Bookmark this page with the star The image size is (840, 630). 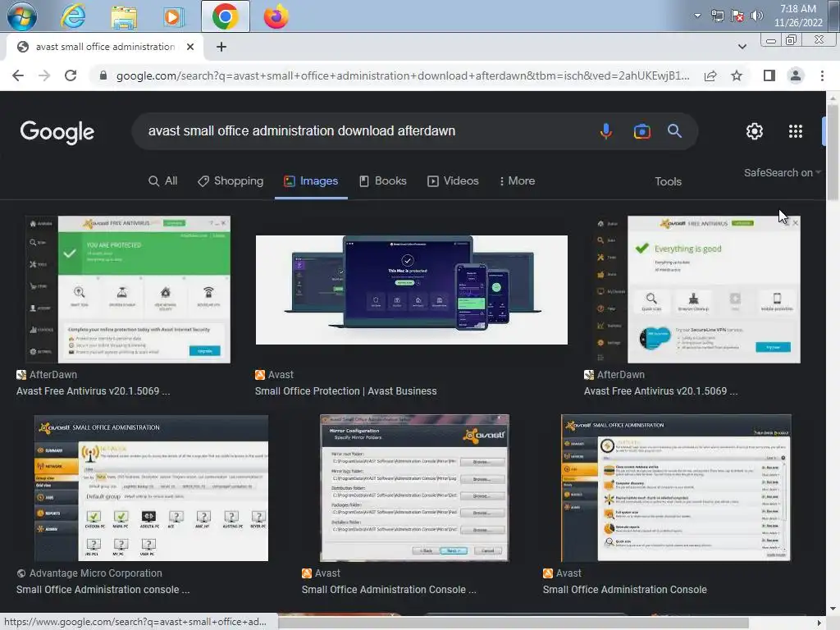[737, 75]
